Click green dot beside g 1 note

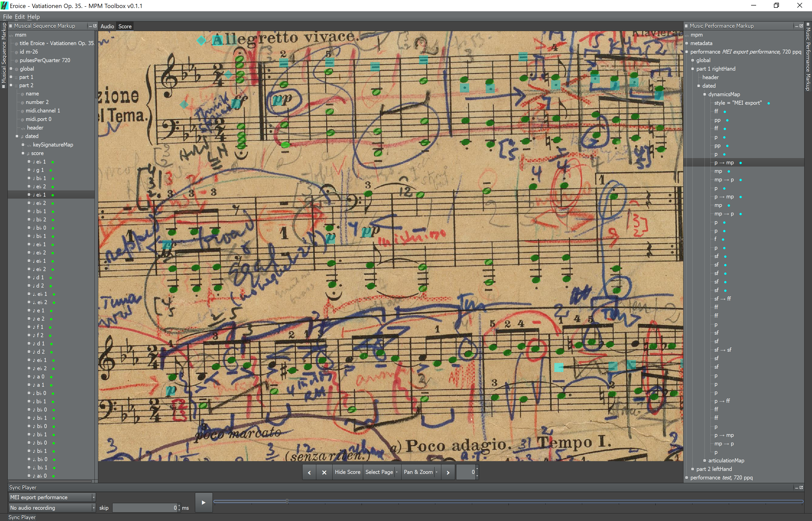51,170
